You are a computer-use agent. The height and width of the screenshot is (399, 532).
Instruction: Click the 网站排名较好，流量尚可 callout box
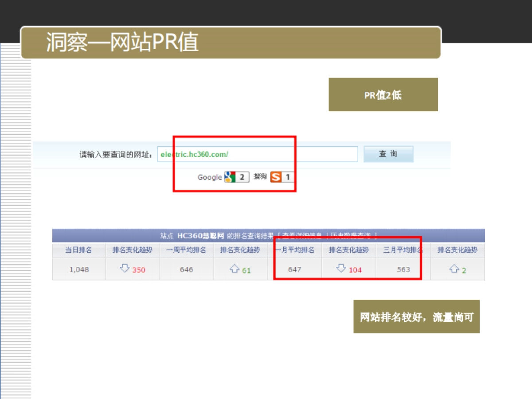[x=416, y=317]
